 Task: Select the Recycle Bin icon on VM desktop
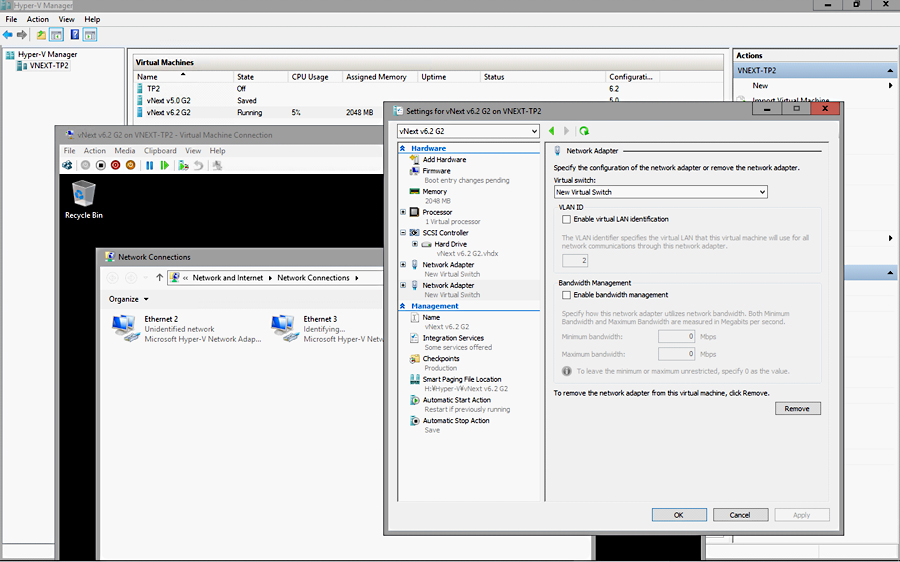83,199
